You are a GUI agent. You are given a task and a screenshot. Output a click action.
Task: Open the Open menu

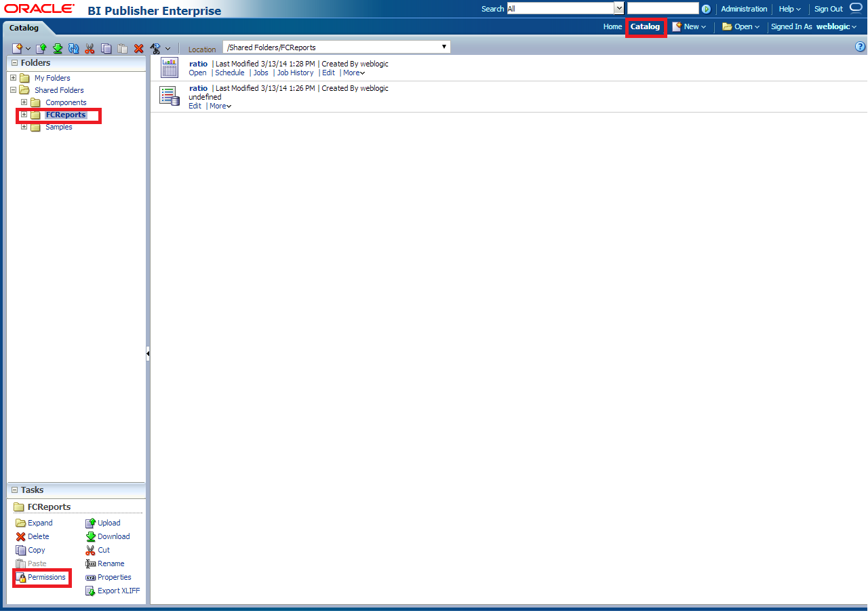point(741,26)
